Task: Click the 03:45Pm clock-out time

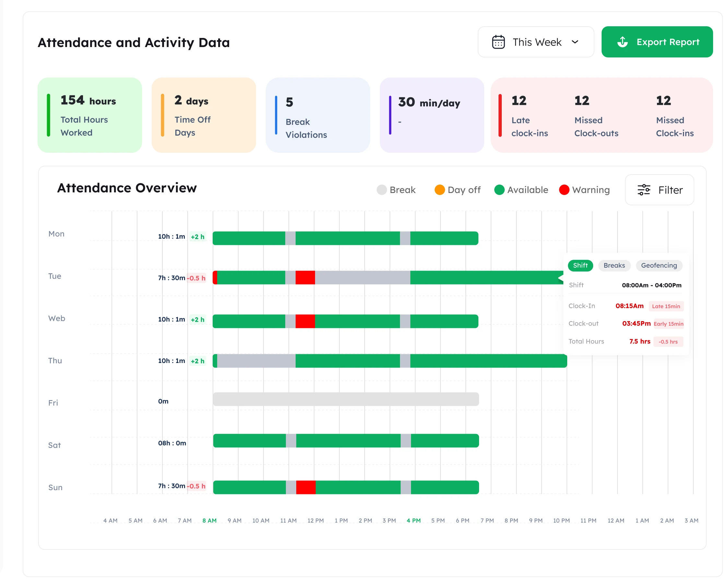Action: pos(637,323)
